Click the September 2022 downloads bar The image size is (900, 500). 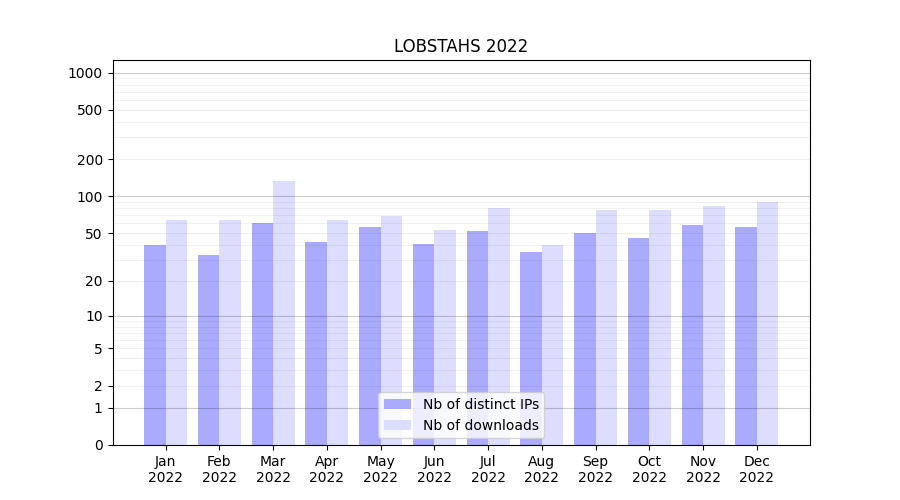coord(606,327)
